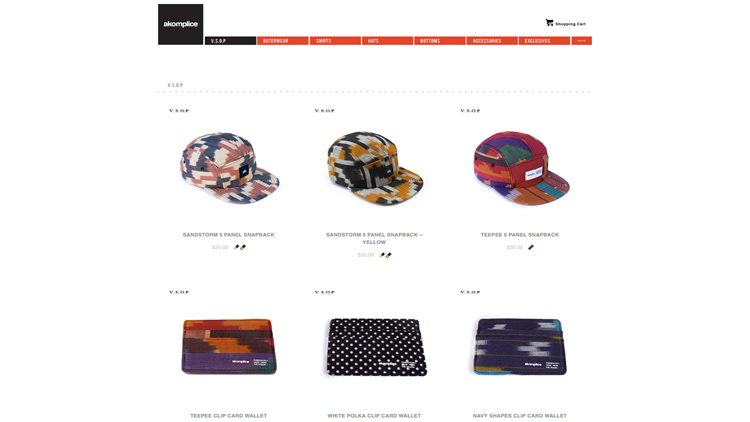Click the swatch icons under Sandstorm Snapback price
Viewport: 750px width, 422px height.
point(240,247)
